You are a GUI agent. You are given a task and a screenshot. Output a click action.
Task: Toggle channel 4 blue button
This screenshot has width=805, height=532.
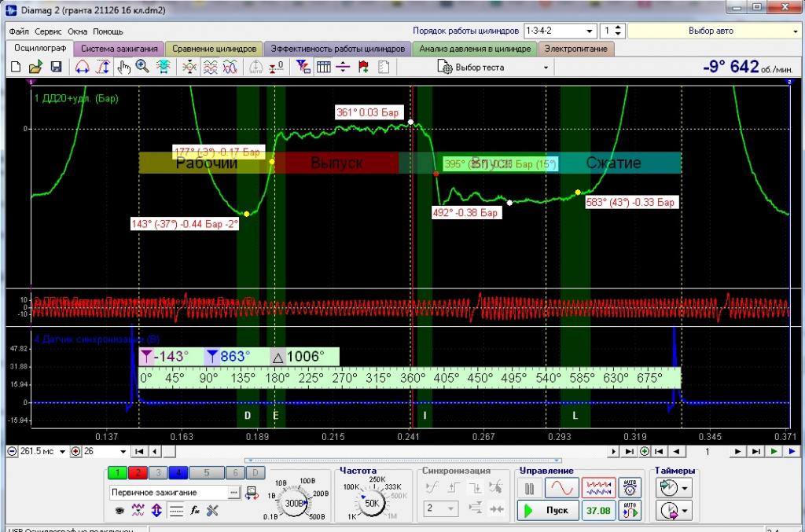coord(178,472)
